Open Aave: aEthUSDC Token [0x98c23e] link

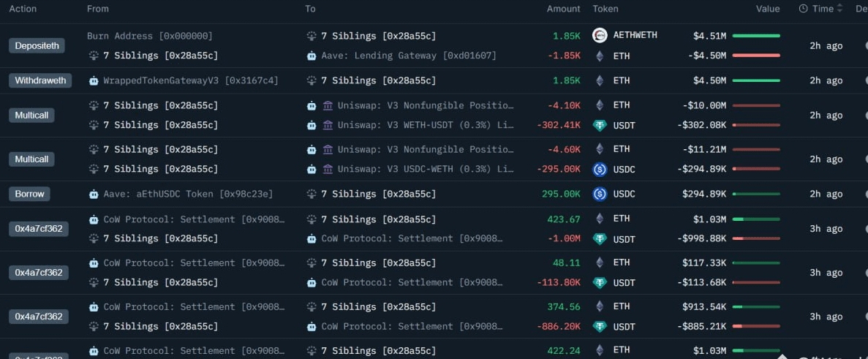[x=188, y=194]
